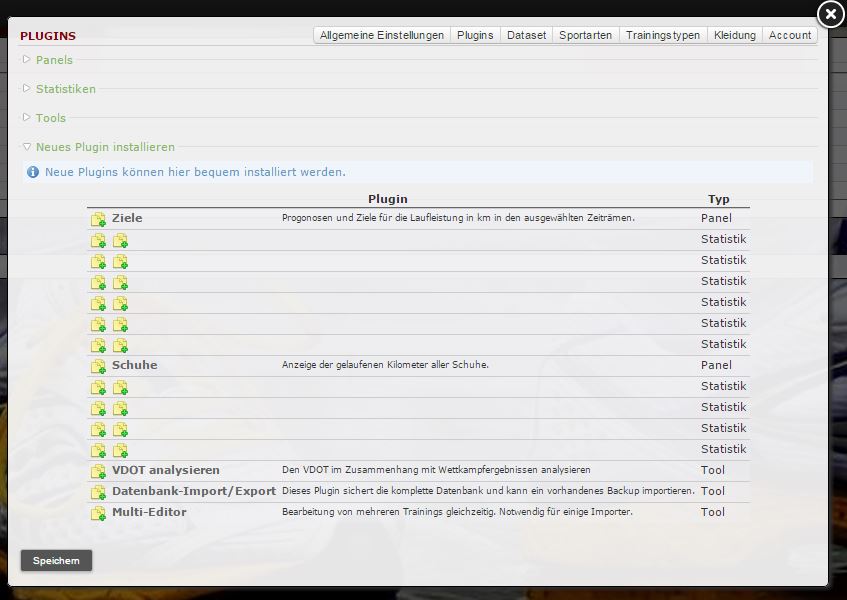Click the install icon next to Ziele
847x600 pixels.
pyautogui.click(x=98, y=219)
